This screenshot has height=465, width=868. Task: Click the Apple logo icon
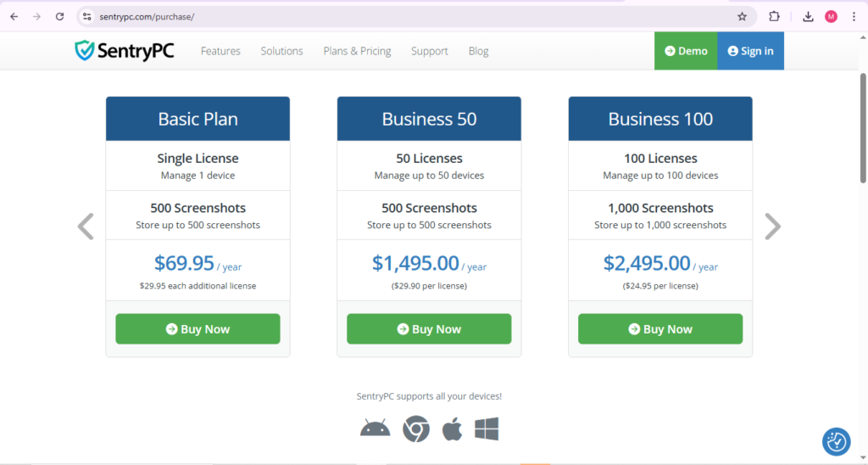pyautogui.click(x=453, y=429)
